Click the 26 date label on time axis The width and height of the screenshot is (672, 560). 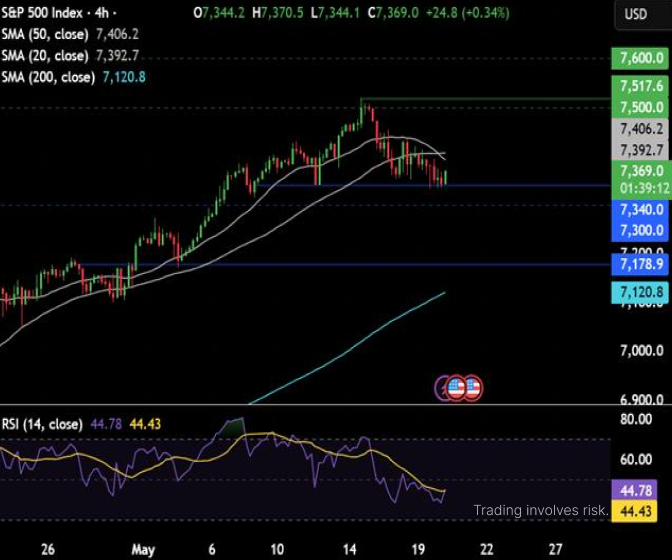48,549
